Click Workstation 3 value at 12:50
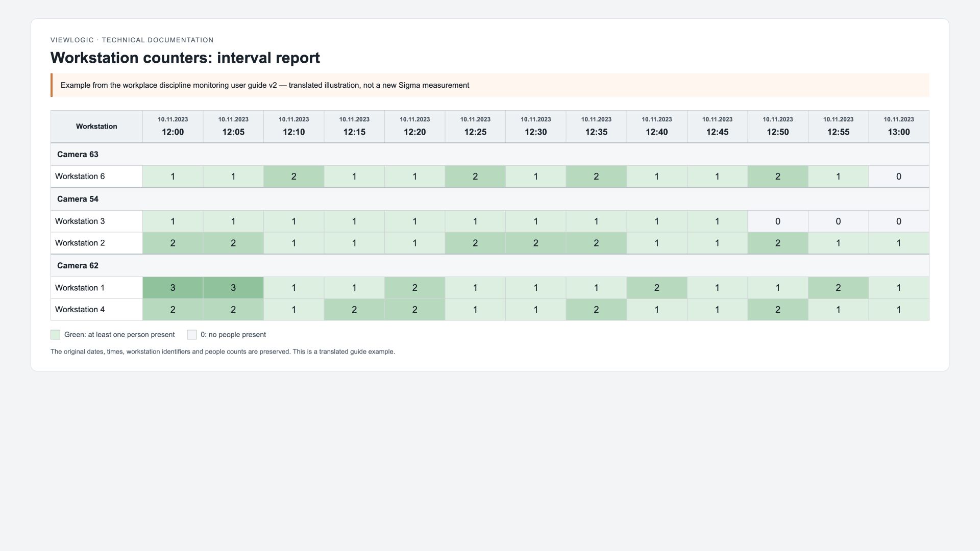This screenshot has height=551, width=980. point(778,221)
